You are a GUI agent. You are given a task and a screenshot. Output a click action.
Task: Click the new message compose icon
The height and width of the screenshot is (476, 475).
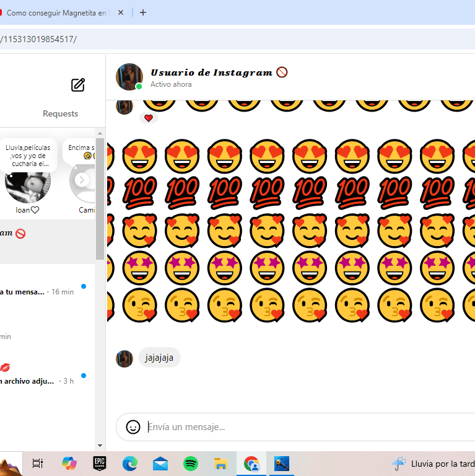(78, 85)
